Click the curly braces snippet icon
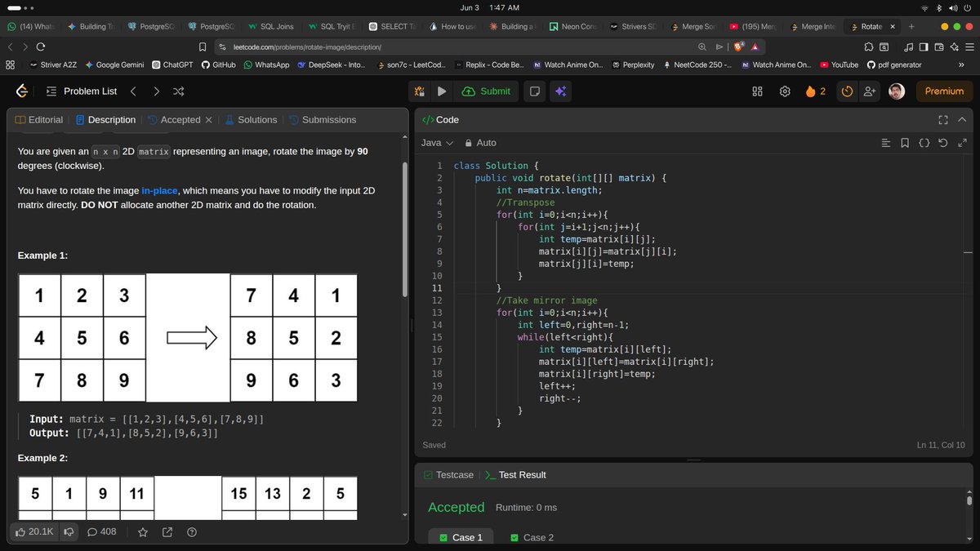Image resolution: width=980 pixels, height=551 pixels. (x=924, y=143)
